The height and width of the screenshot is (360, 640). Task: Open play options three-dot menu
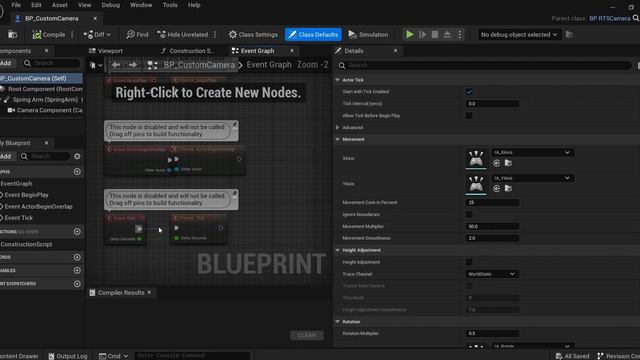[x=460, y=35]
